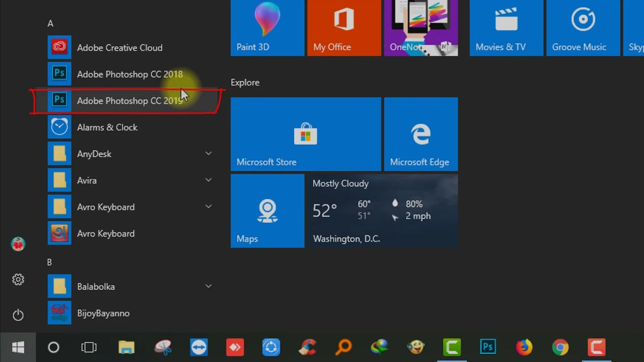Click the orange magnifier taskbar icon

pyautogui.click(x=343, y=347)
